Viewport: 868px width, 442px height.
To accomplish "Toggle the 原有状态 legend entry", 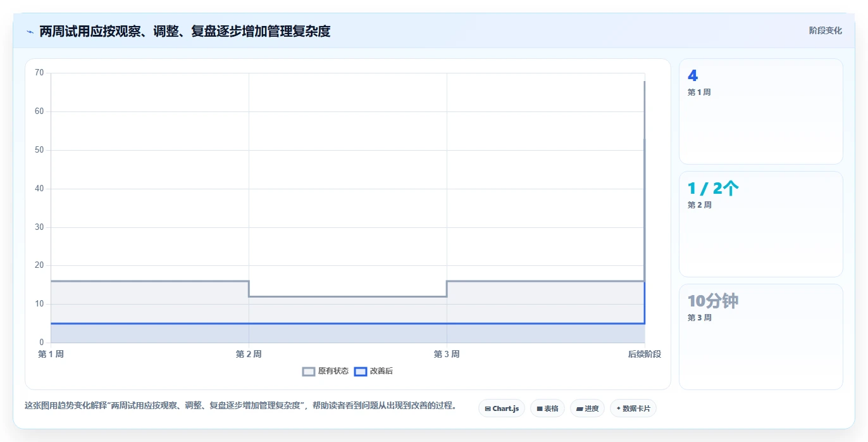I will pos(326,371).
